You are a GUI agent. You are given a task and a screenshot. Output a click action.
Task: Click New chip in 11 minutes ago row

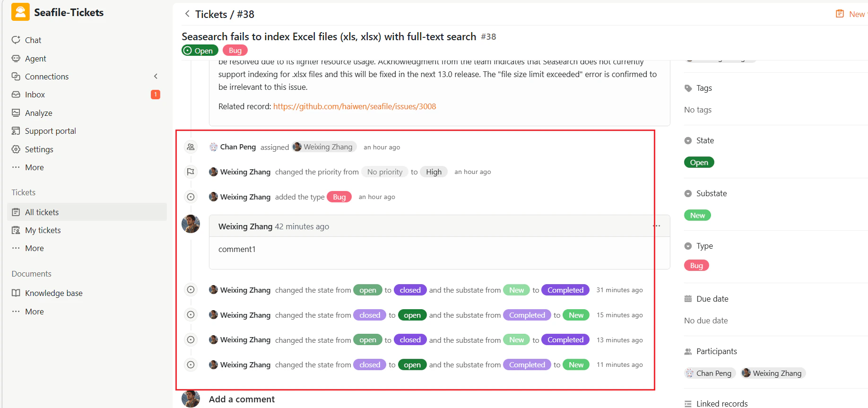click(x=576, y=365)
